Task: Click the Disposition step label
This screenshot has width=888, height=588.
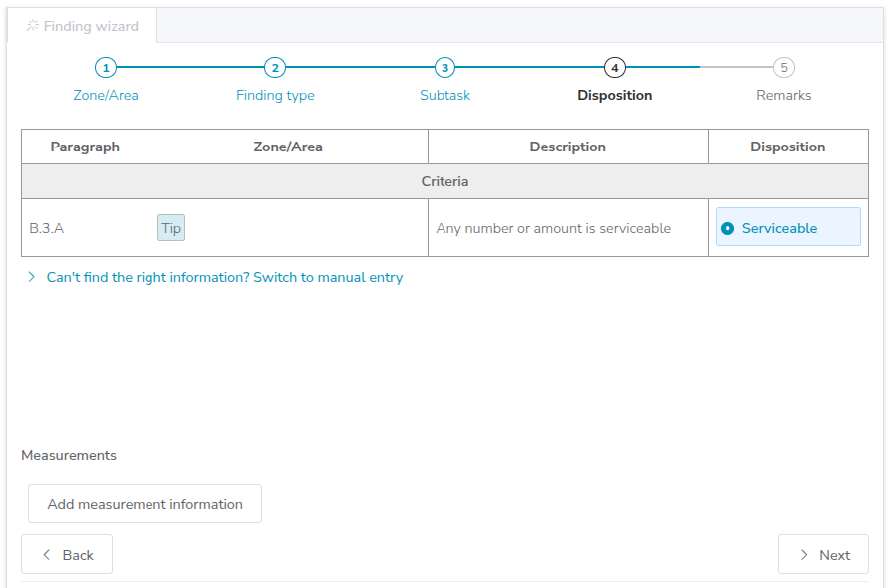Action: pos(615,96)
